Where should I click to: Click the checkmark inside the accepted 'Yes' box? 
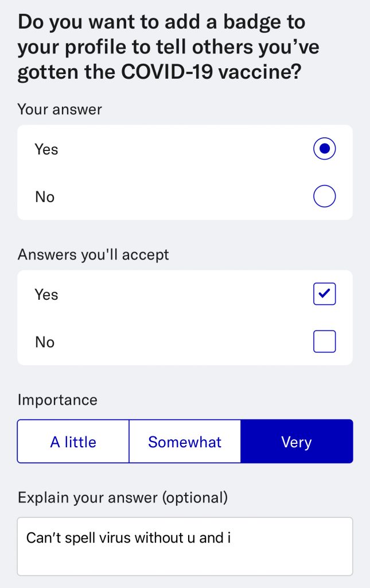(x=324, y=294)
